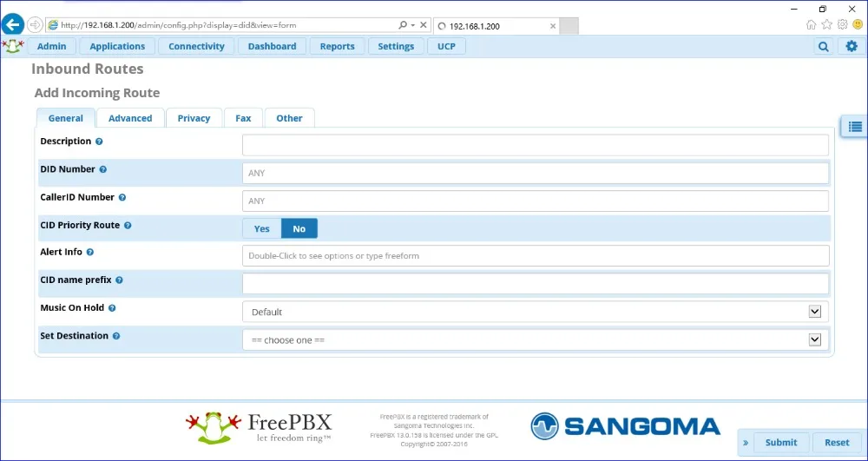Switch to the Other tab
868x461 pixels.
(290, 118)
